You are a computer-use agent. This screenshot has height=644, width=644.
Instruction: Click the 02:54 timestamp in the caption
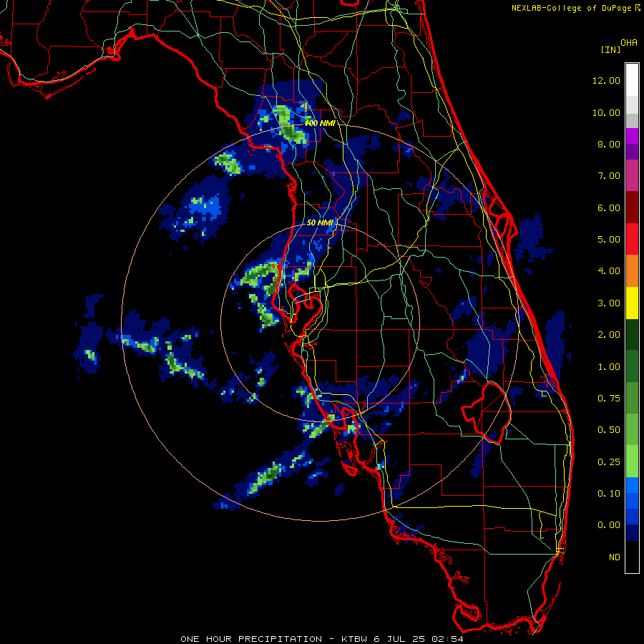click(447, 639)
